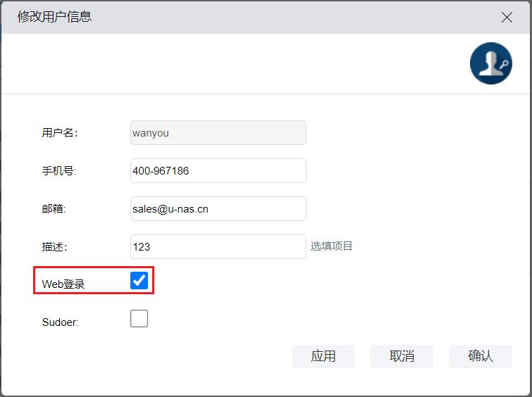
Task: Click the 手机号 label
Action: coord(58,171)
